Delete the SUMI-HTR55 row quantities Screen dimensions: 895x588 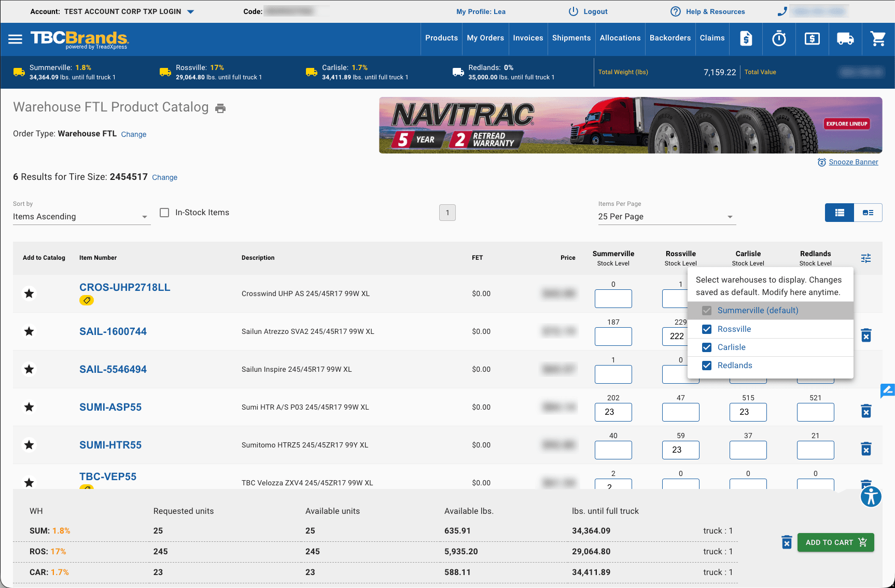click(866, 449)
